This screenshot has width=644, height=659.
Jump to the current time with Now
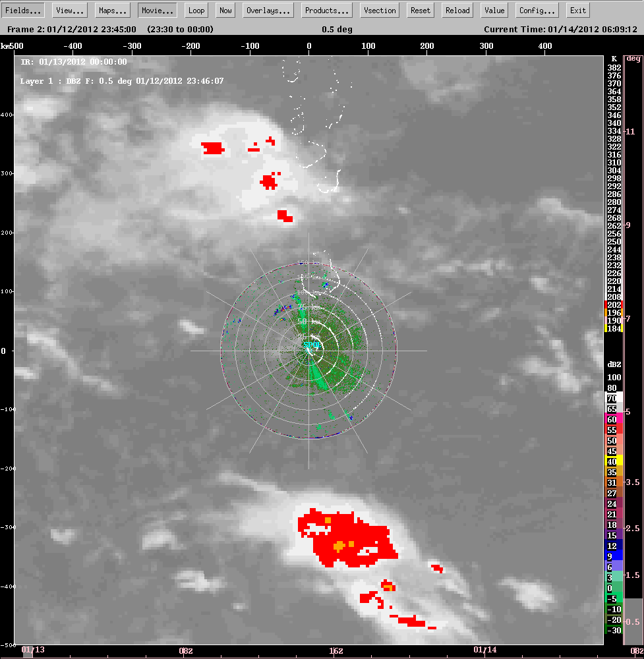click(x=225, y=11)
